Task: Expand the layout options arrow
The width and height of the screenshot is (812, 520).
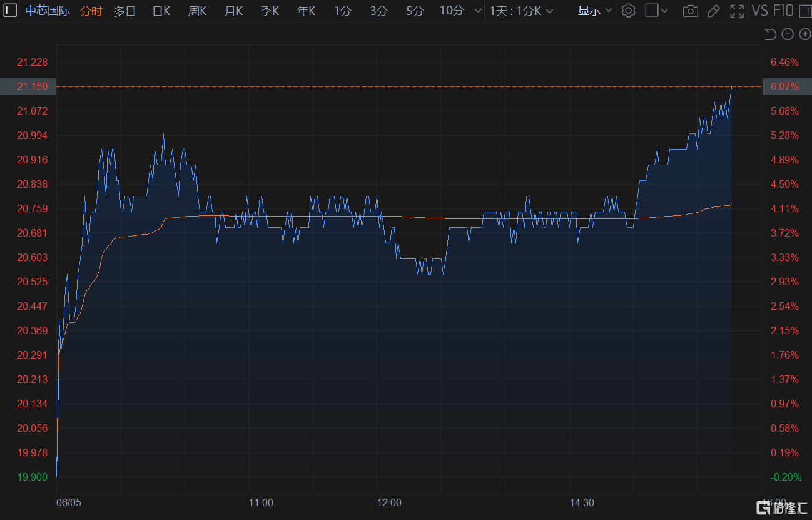Action: pos(664,11)
